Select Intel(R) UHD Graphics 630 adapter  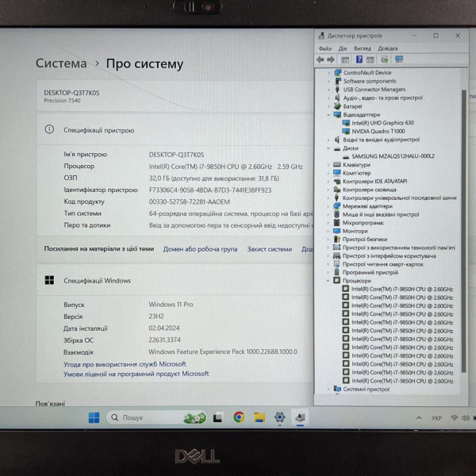[382, 123]
